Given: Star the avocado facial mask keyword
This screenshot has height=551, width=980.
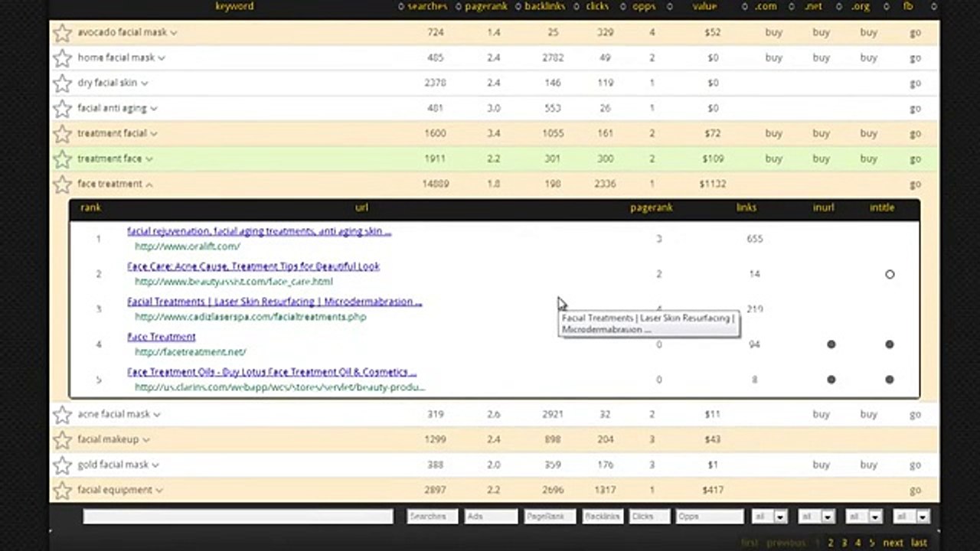Looking at the screenshot, I should (x=62, y=33).
